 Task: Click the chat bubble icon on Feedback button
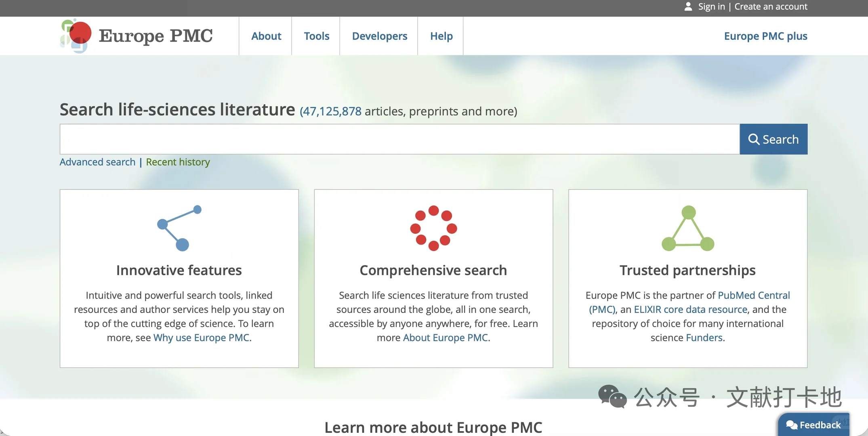pos(791,425)
